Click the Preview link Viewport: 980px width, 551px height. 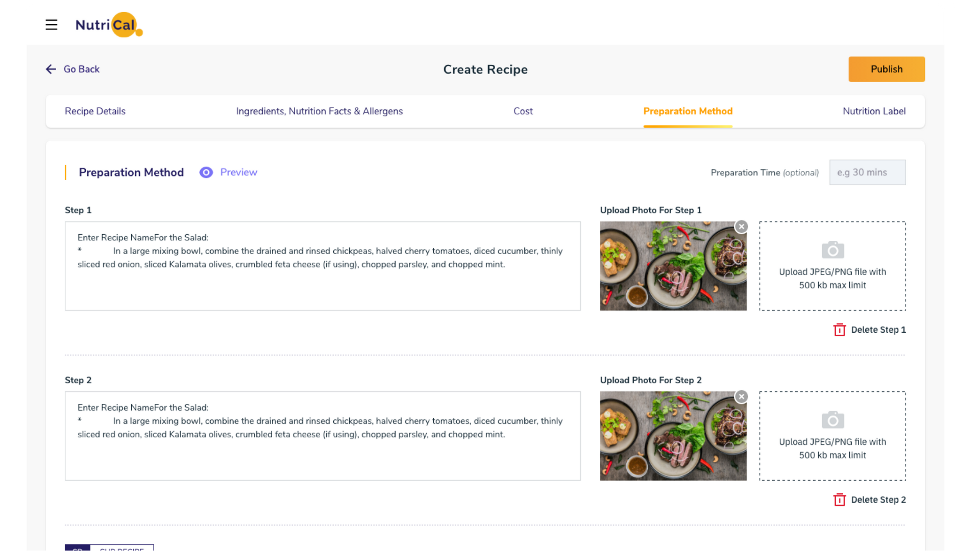coord(238,172)
